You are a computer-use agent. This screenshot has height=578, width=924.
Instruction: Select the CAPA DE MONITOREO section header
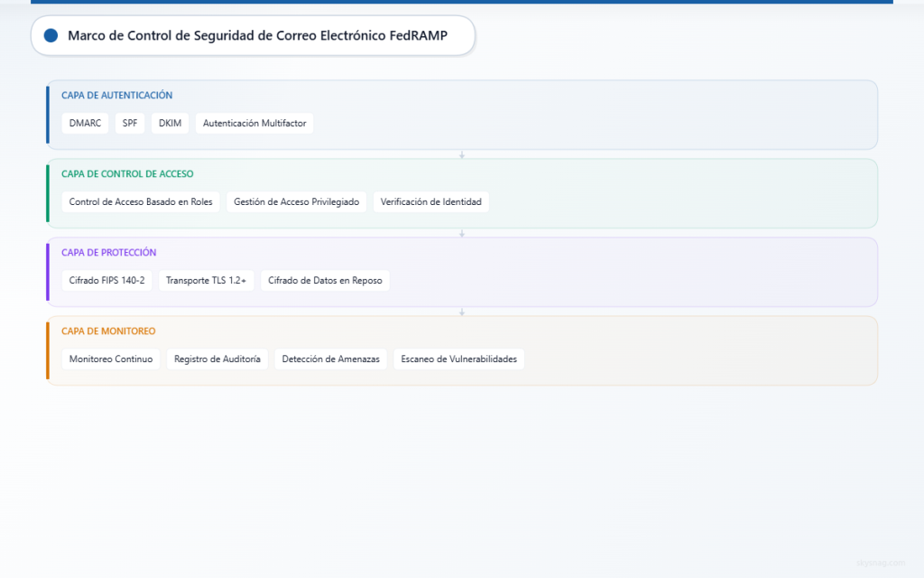coord(107,331)
